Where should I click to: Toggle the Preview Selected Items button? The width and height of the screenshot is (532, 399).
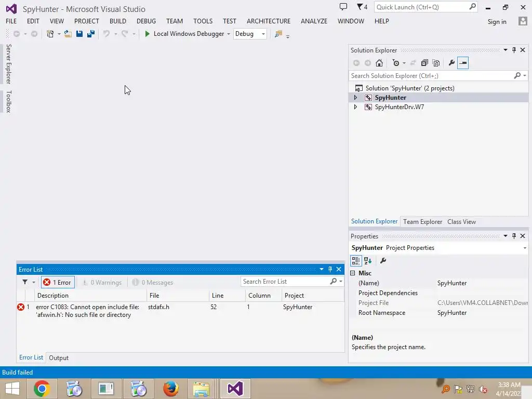pos(463,63)
